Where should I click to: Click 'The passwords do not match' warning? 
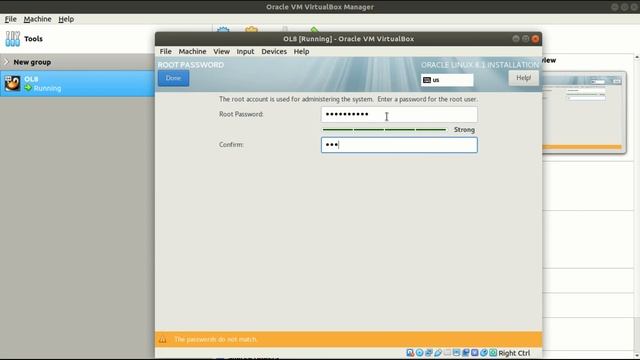pos(216,340)
